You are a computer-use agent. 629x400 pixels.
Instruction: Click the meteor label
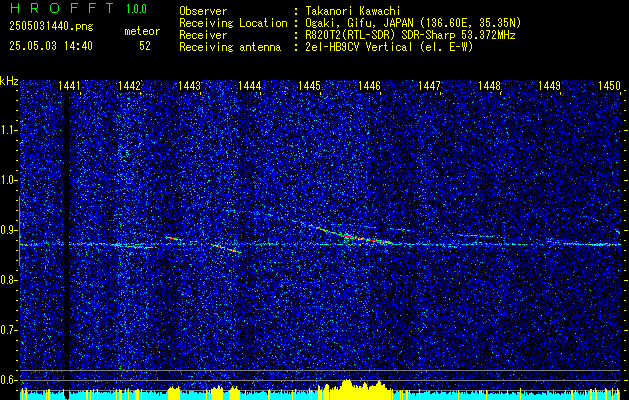coord(142,31)
